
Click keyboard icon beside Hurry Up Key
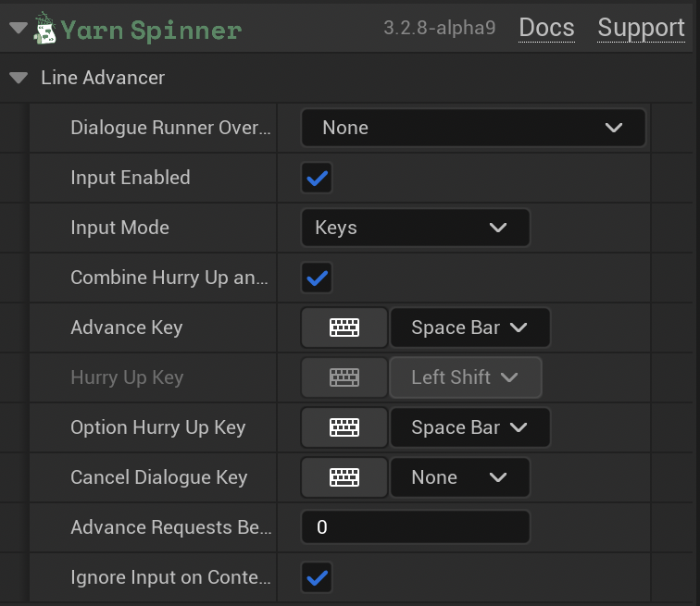[x=344, y=377]
